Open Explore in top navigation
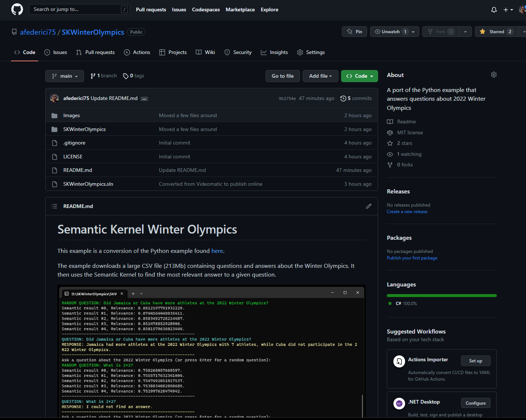526x420 pixels. 270,10
